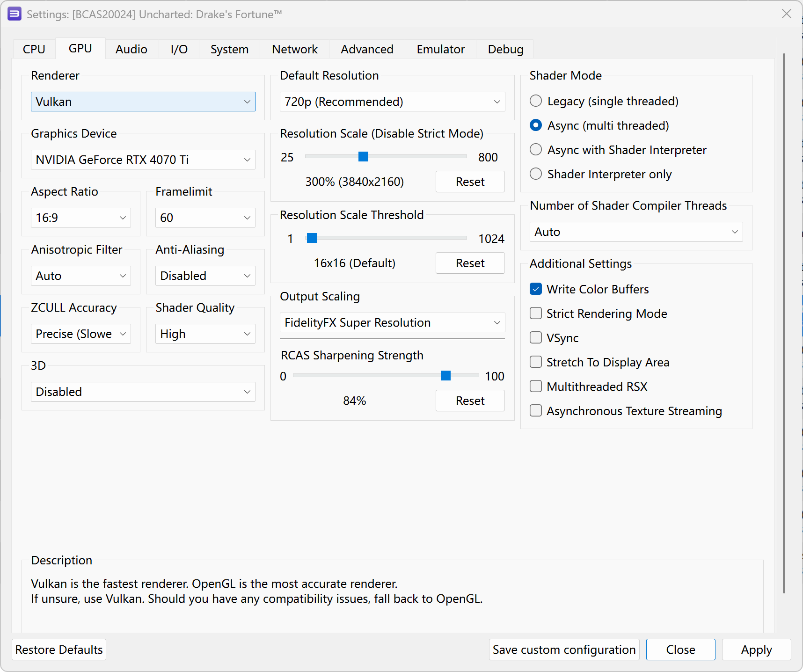The image size is (803, 672).
Task: Open the Audio tab
Action: pos(131,49)
